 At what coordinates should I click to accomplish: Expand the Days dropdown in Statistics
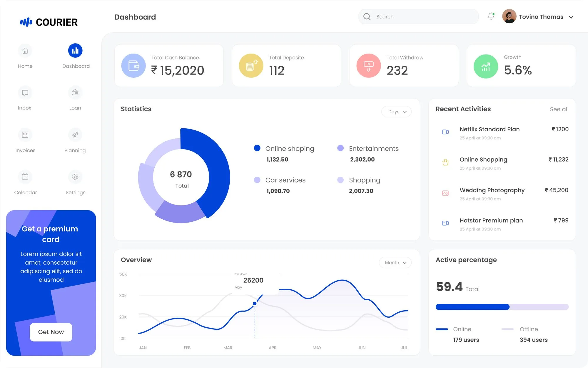click(396, 112)
